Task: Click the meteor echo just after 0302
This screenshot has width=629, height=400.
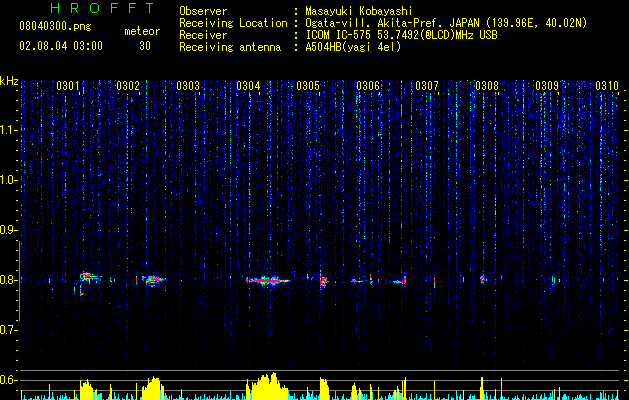Action: [x=153, y=280]
